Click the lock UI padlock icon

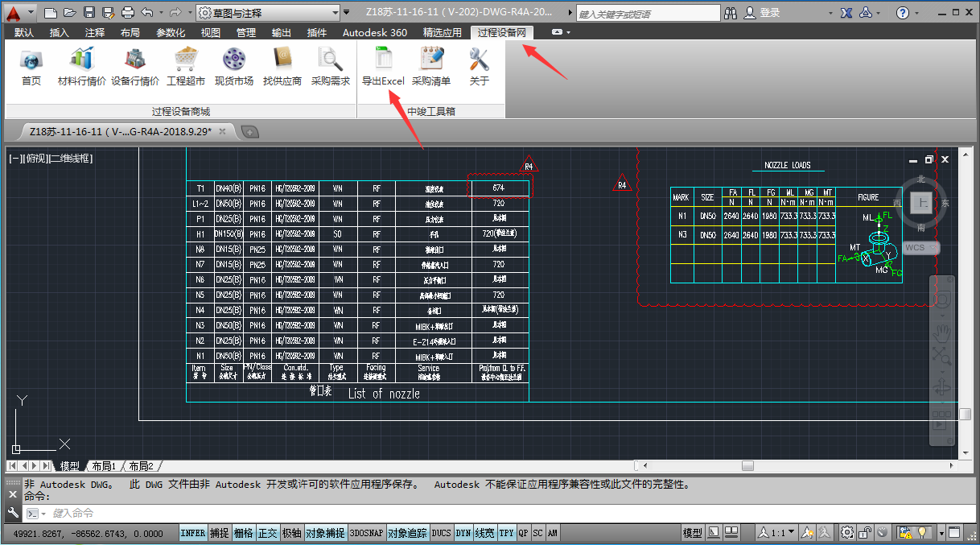tap(865, 533)
